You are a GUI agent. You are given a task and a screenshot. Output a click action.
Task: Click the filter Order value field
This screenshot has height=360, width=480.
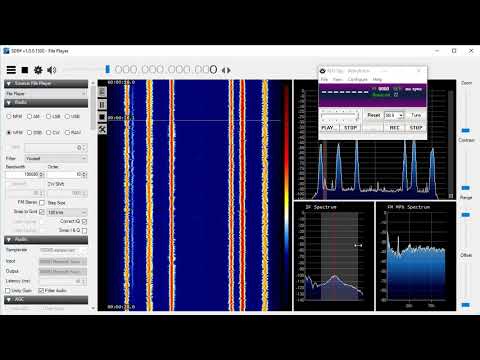point(67,174)
